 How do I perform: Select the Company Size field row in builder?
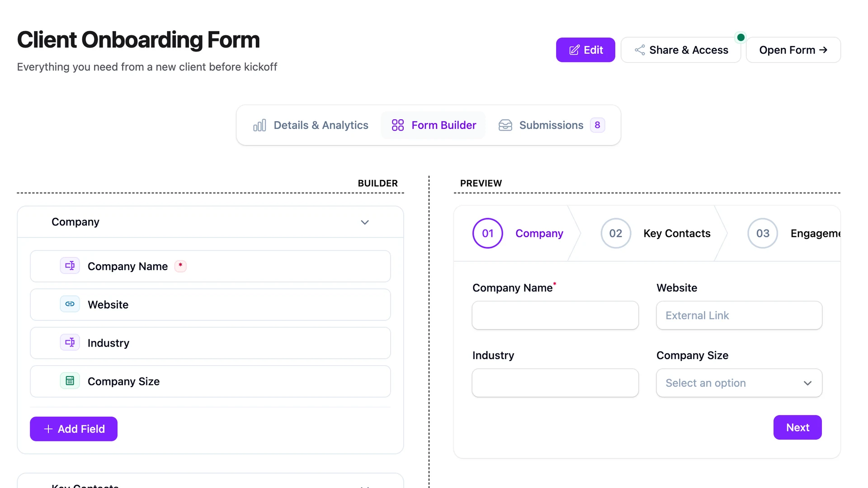click(x=210, y=381)
